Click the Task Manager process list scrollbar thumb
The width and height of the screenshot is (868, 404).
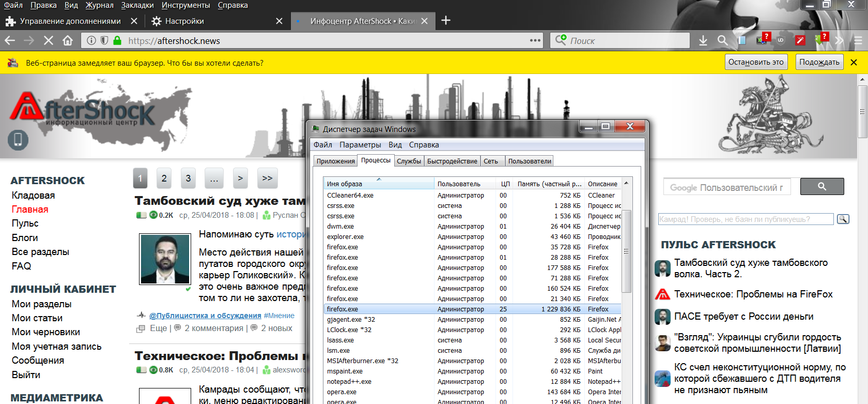(626, 251)
